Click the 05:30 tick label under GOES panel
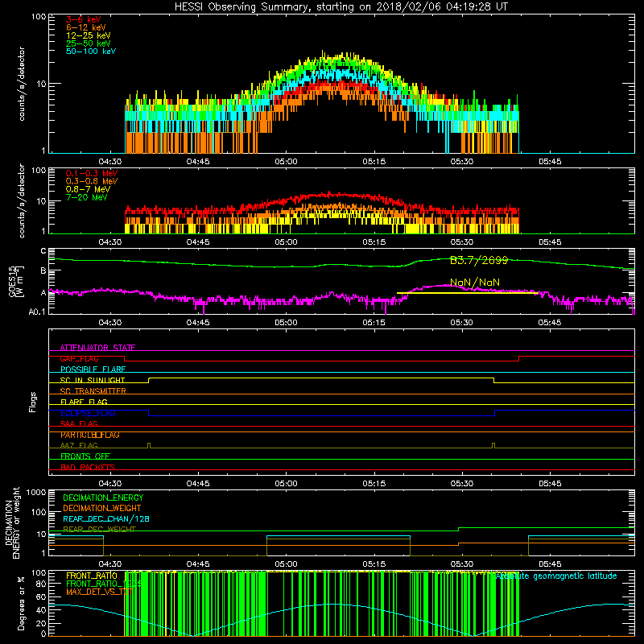644x644 pixels. coord(461,323)
